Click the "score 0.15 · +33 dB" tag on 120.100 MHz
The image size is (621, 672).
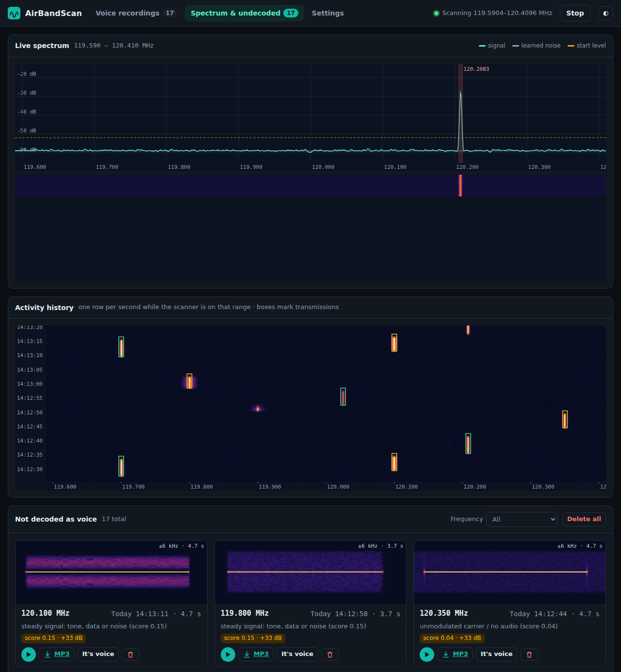[54, 638]
